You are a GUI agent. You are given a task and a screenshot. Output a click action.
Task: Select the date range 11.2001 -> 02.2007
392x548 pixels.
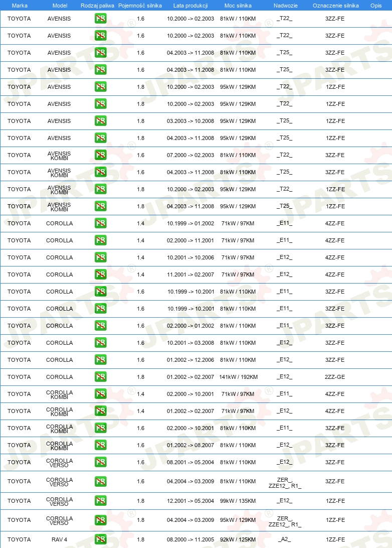pyautogui.click(x=190, y=275)
